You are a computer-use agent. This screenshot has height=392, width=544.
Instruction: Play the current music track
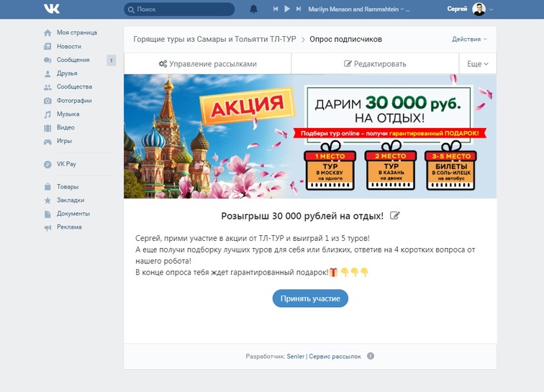[x=287, y=9]
